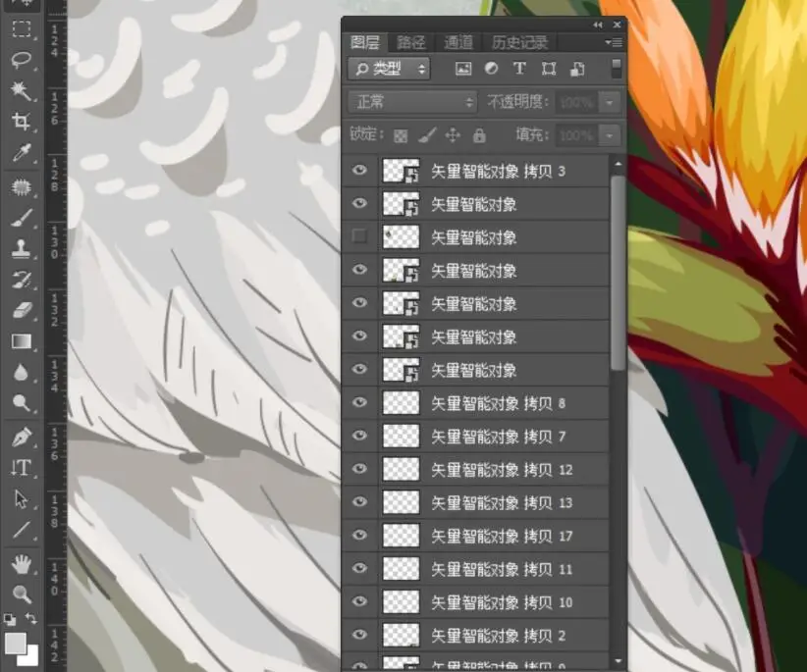Click the 填充 fill value field

[x=577, y=135]
